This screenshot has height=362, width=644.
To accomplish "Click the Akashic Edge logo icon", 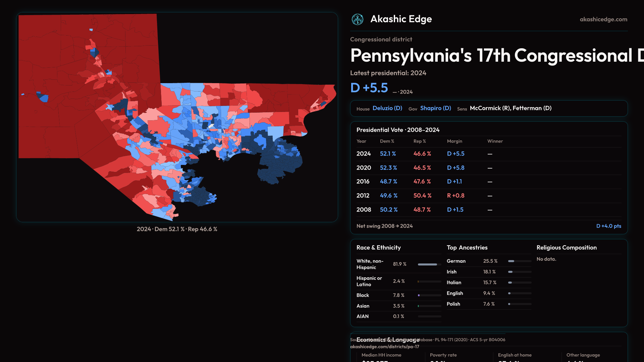I will (x=357, y=19).
